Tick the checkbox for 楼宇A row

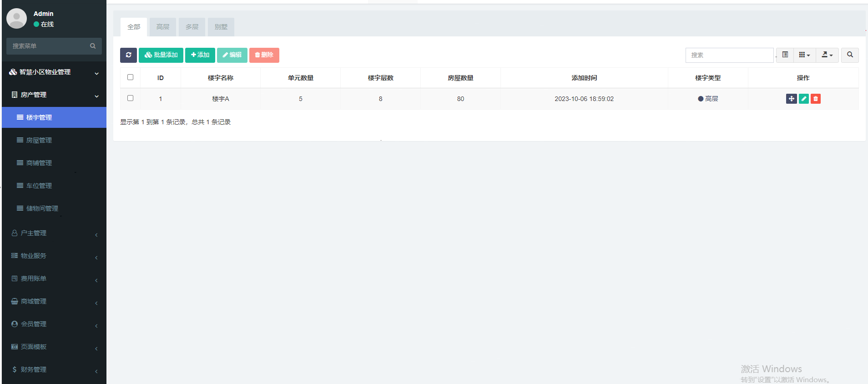(131, 98)
